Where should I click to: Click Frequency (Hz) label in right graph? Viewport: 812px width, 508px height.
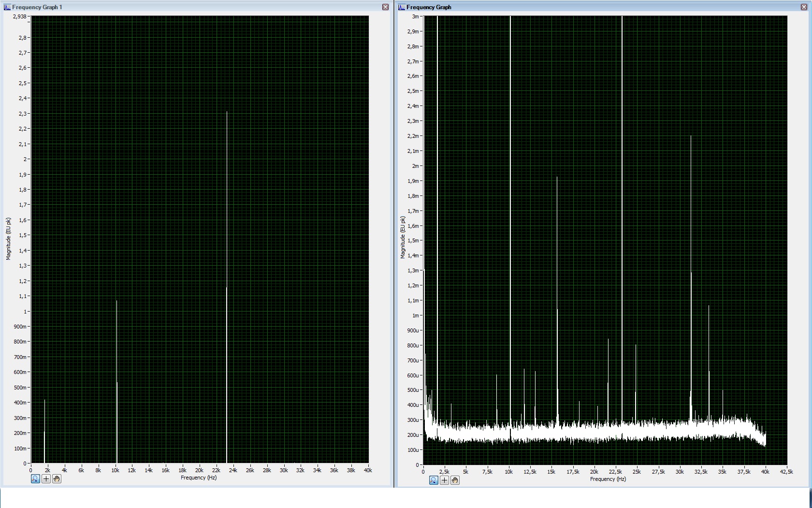click(608, 479)
